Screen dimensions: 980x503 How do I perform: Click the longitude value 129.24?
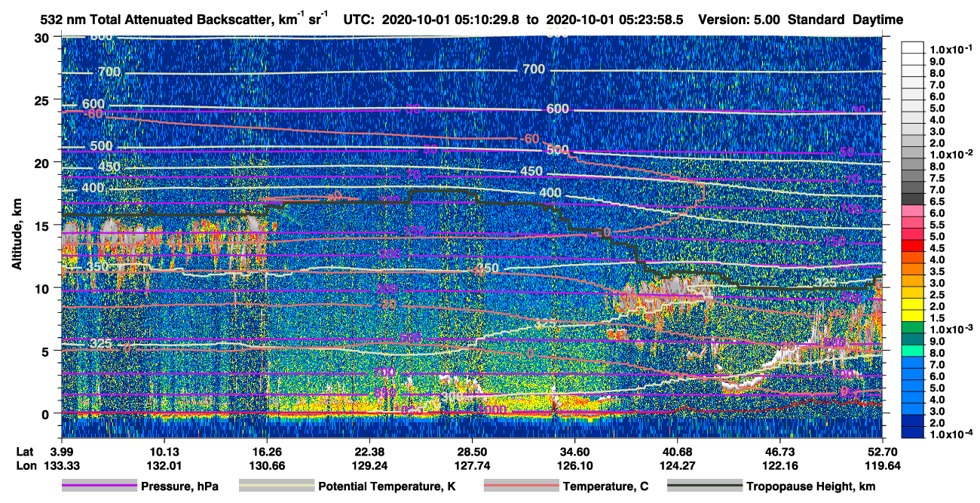[369, 465]
